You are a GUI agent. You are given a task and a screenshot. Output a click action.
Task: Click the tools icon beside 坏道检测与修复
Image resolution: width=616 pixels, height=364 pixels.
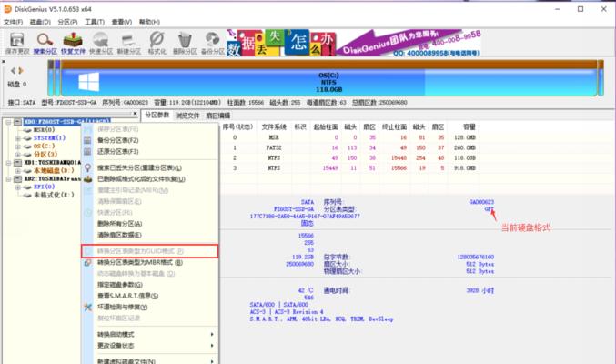[x=87, y=307]
